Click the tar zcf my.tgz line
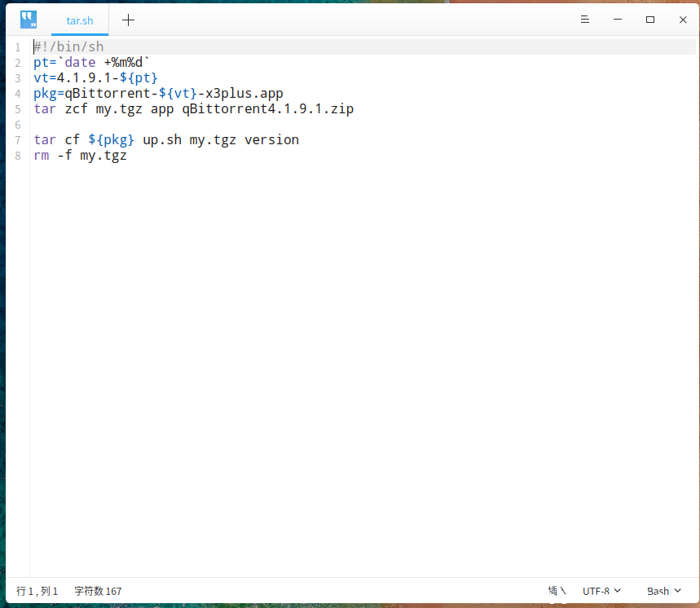 tap(193, 109)
